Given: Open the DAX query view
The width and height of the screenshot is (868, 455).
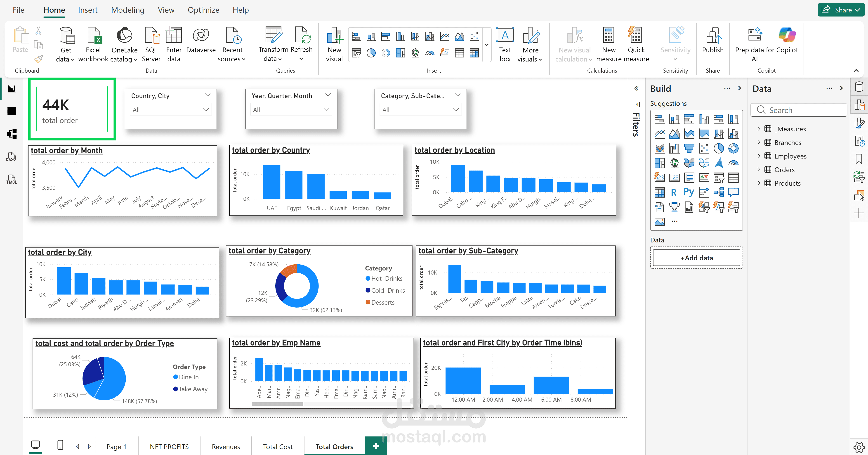Looking at the screenshot, I should tap(11, 157).
